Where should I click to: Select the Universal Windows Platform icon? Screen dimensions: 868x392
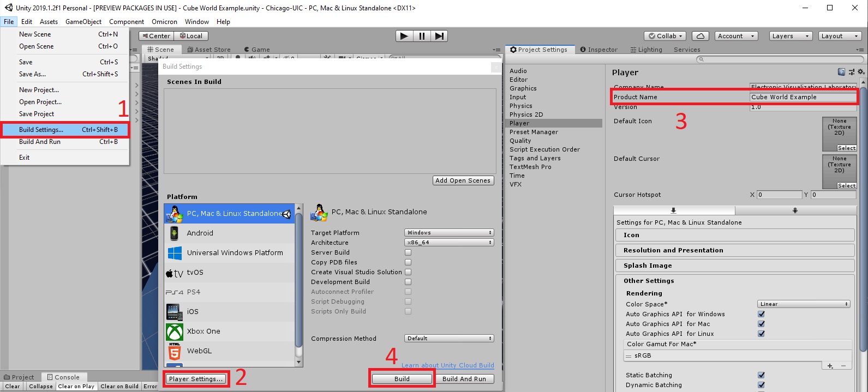(175, 253)
